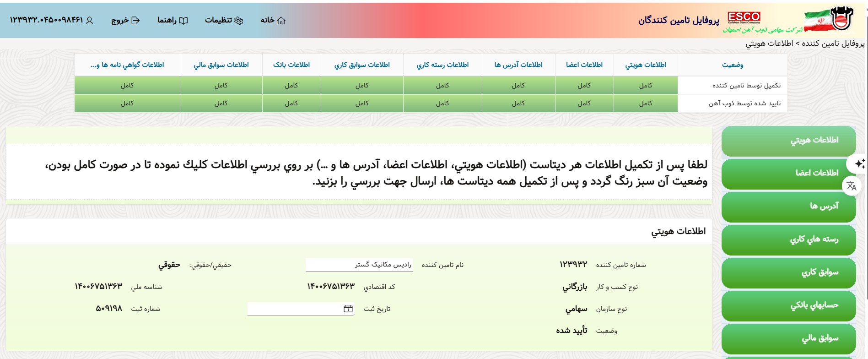
Task: Click the اطلاعات هويتي section heading
Action: click(x=679, y=232)
